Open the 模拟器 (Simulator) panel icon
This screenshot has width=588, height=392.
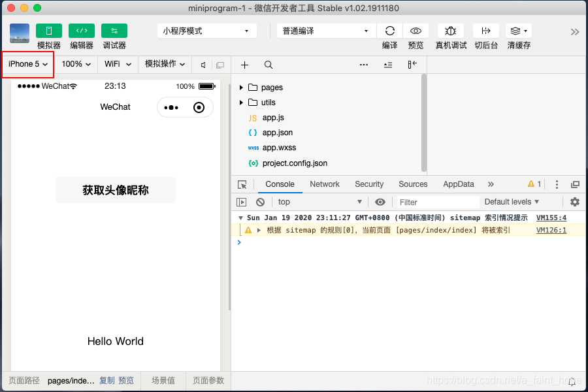click(x=49, y=30)
